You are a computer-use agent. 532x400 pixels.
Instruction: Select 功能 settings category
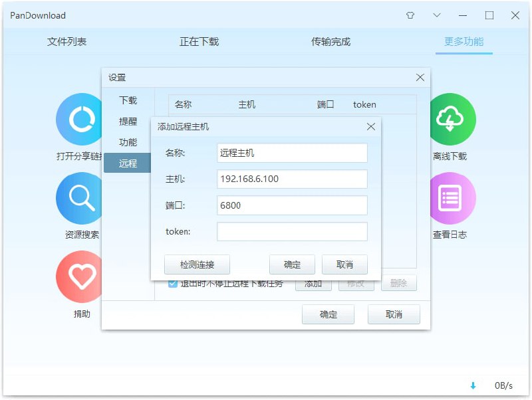click(128, 142)
